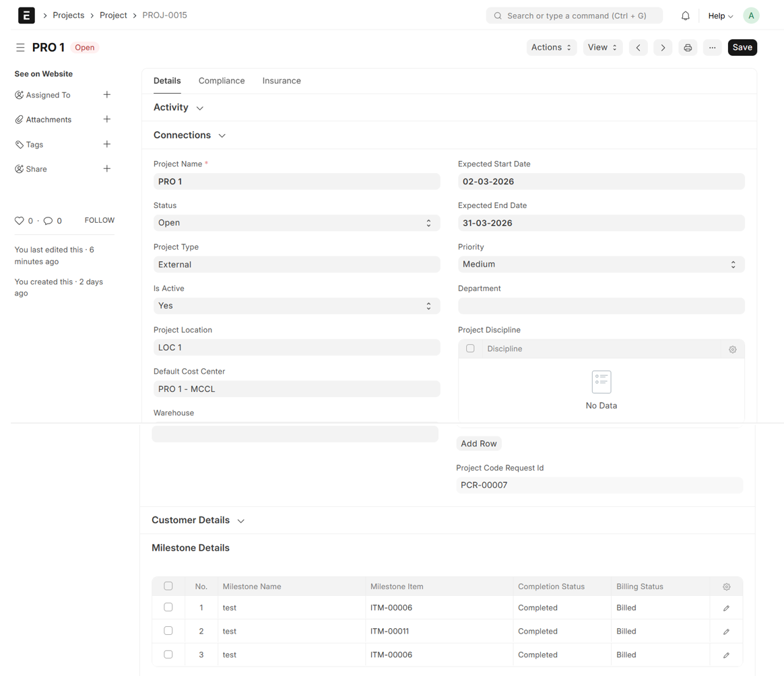
Task: Go to previous record with left arrow
Action: pos(639,48)
